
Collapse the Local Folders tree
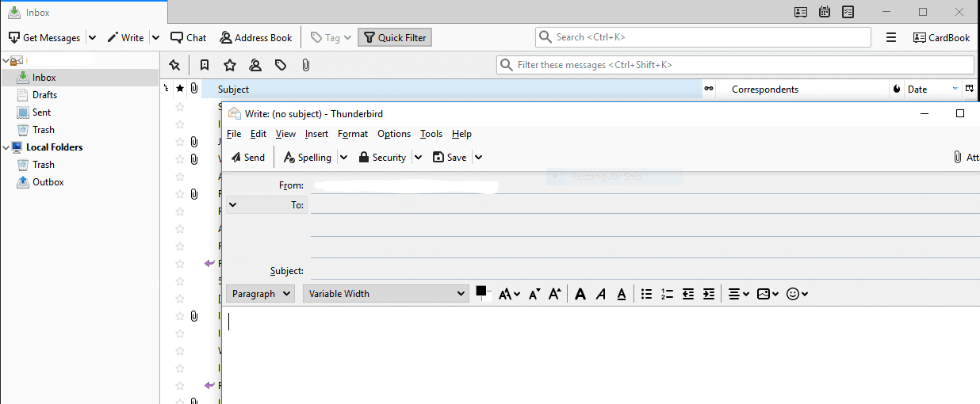pyautogui.click(x=6, y=147)
